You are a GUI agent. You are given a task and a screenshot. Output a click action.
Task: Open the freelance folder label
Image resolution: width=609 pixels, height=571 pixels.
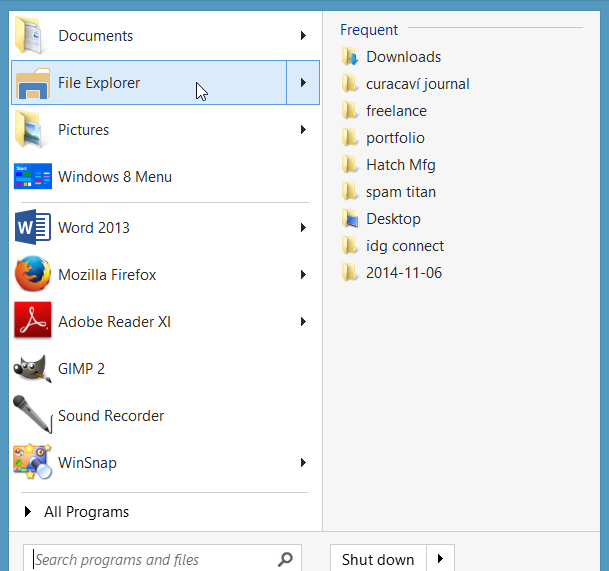[x=396, y=111]
